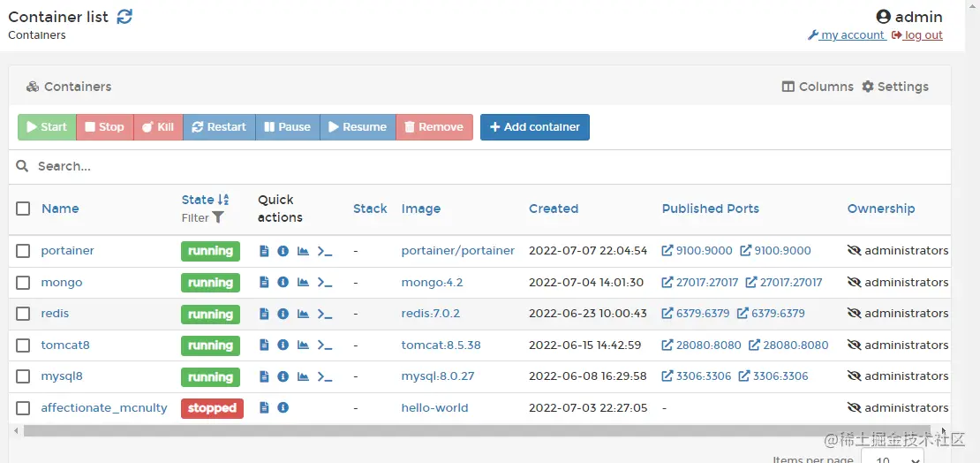Viewport: 980px width, 463px height.
Task: Open stats chart icon for portainer
Action: coord(303,251)
